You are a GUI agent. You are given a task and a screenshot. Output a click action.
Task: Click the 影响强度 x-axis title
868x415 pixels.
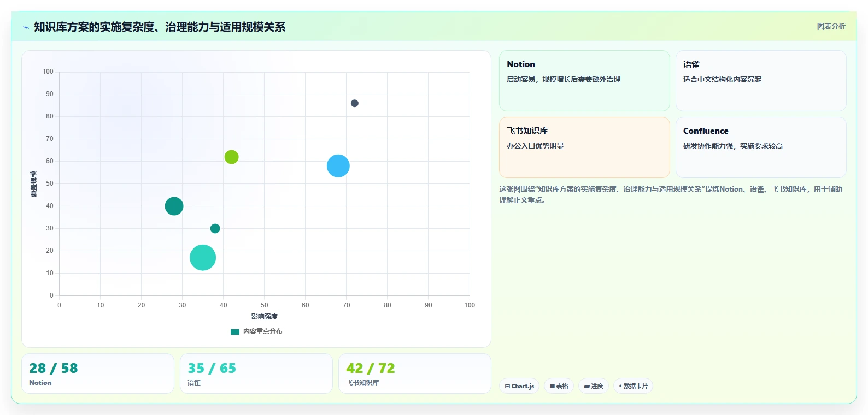[265, 317]
